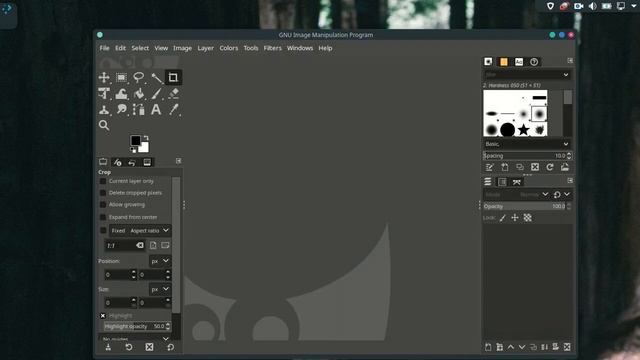Switch to Tool Options tab

coord(103,162)
